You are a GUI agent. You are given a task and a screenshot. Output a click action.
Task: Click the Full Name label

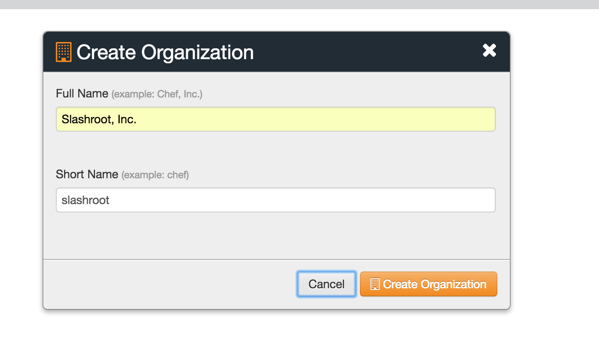click(82, 94)
